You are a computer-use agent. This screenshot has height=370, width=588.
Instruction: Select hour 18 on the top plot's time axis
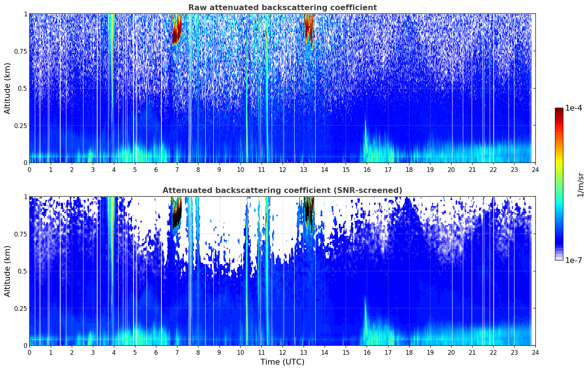[x=409, y=170]
